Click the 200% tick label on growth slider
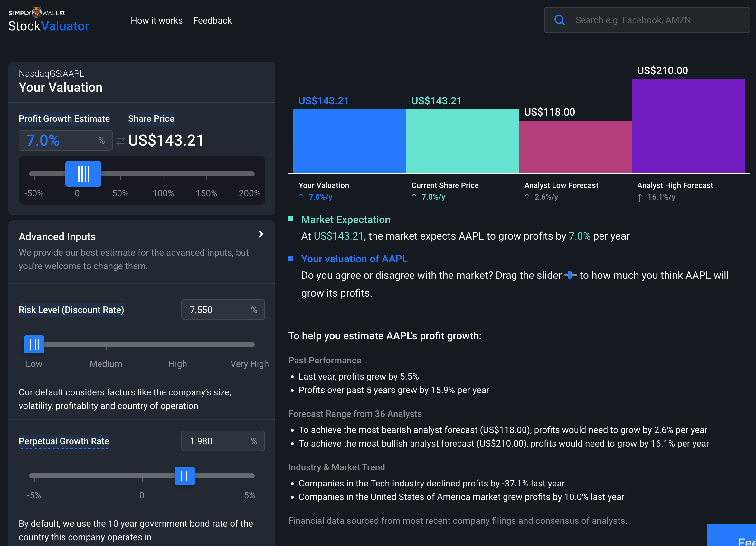 pos(249,193)
